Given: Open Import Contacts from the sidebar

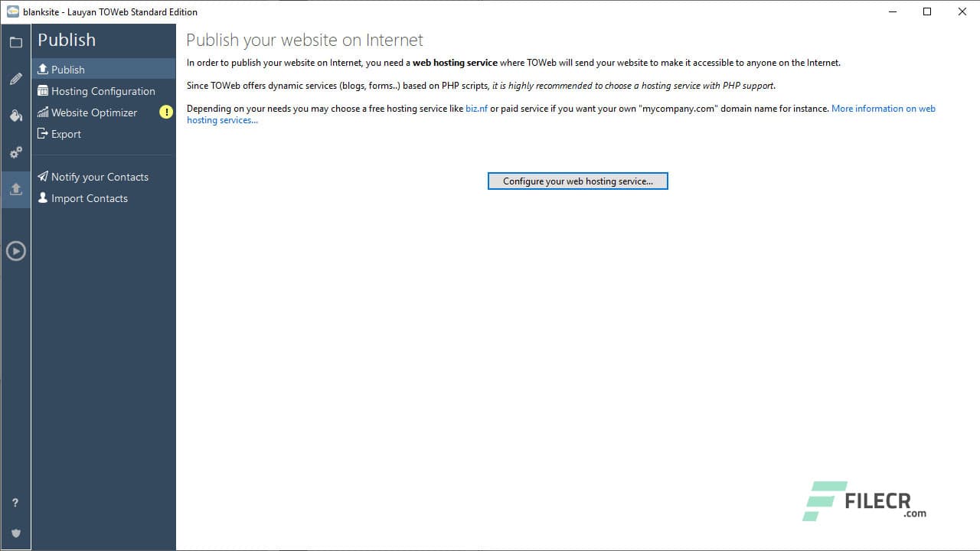Looking at the screenshot, I should click(x=89, y=198).
